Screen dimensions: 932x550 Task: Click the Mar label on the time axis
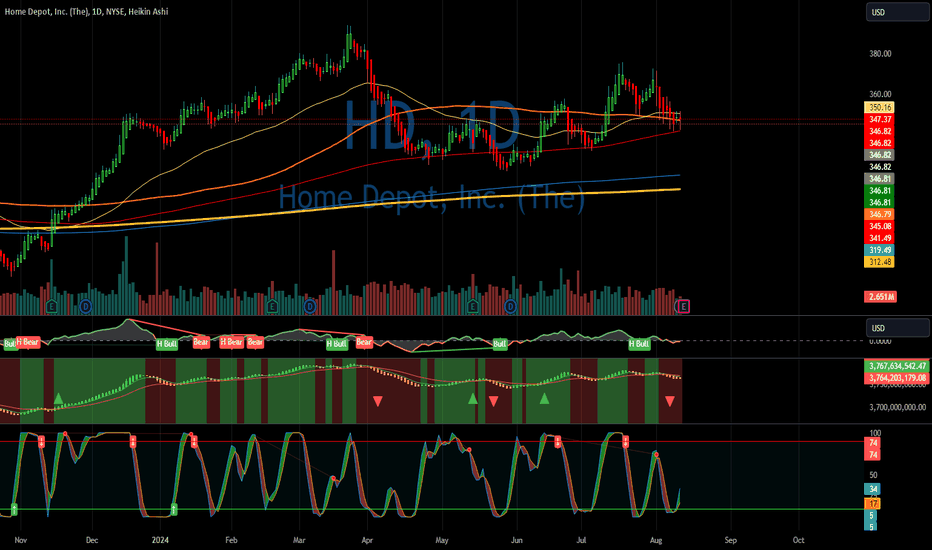point(299,540)
